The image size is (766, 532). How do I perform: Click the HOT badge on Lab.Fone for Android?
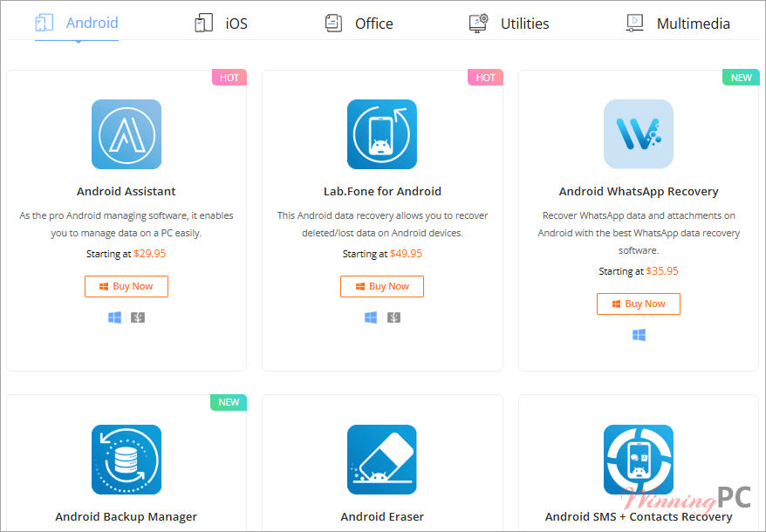pos(486,78)
